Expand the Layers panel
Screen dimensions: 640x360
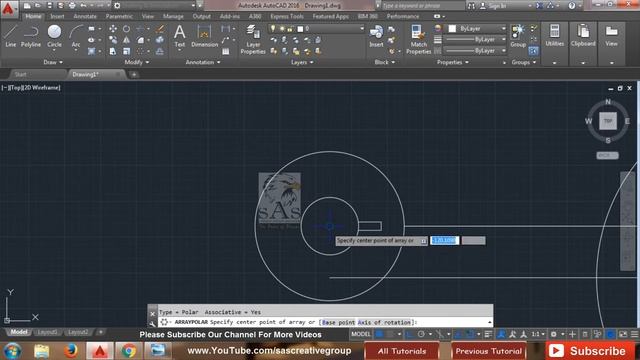[x=302, y=62]
